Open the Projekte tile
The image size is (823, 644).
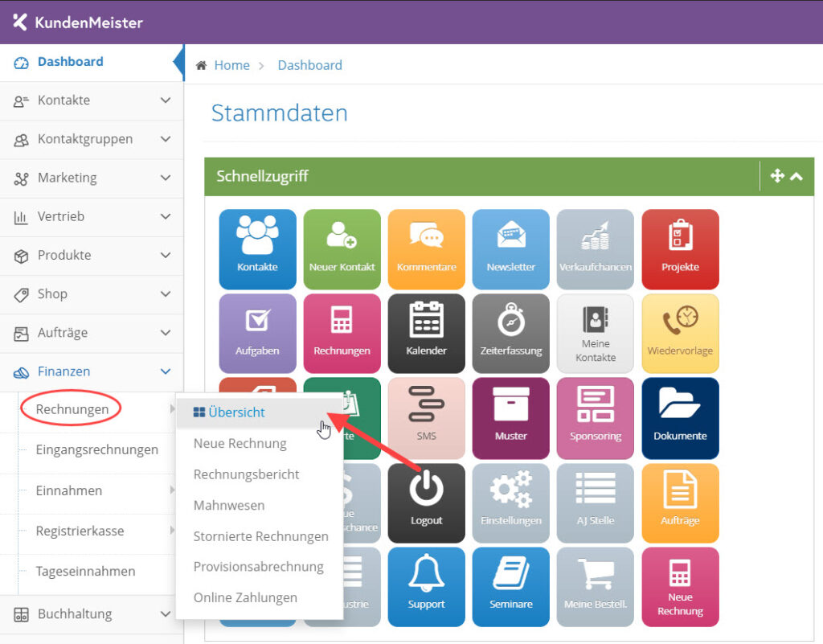(x=680, y=249)
